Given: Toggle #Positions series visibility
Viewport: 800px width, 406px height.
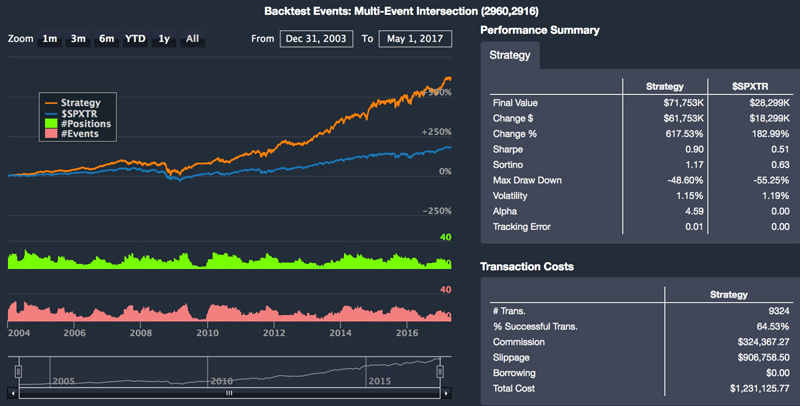Looking at the screenshot, I should point(85,123).
